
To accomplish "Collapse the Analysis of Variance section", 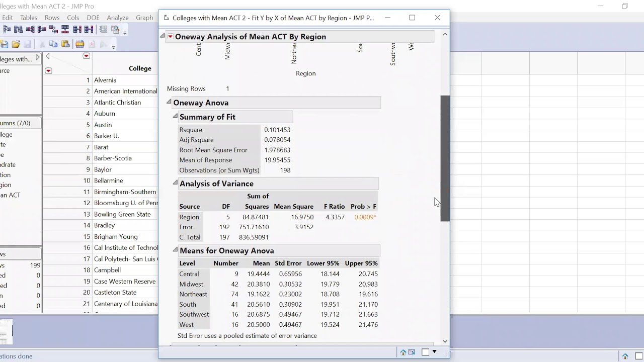I will pyautogui.click(x=175, y=183).
